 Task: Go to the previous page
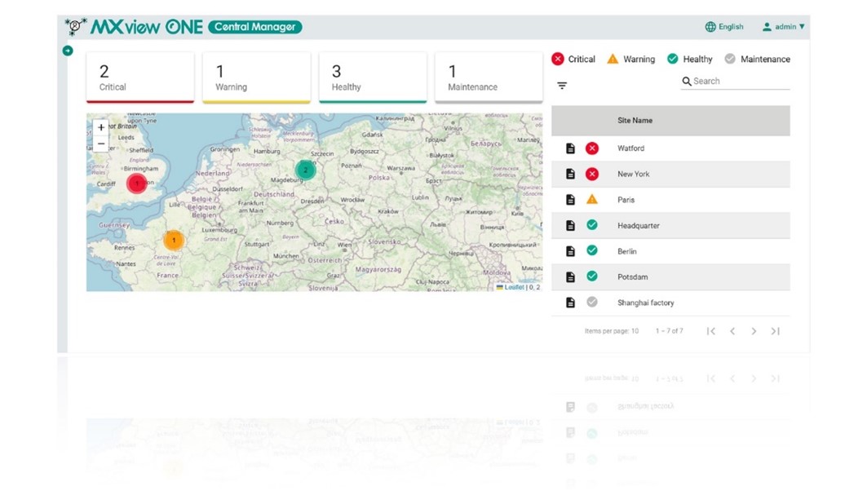pos(732,331)
